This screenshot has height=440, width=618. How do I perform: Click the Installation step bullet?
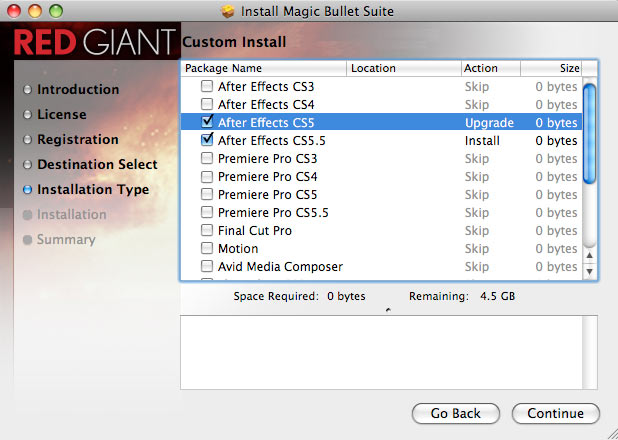click(x=27, y=215)
